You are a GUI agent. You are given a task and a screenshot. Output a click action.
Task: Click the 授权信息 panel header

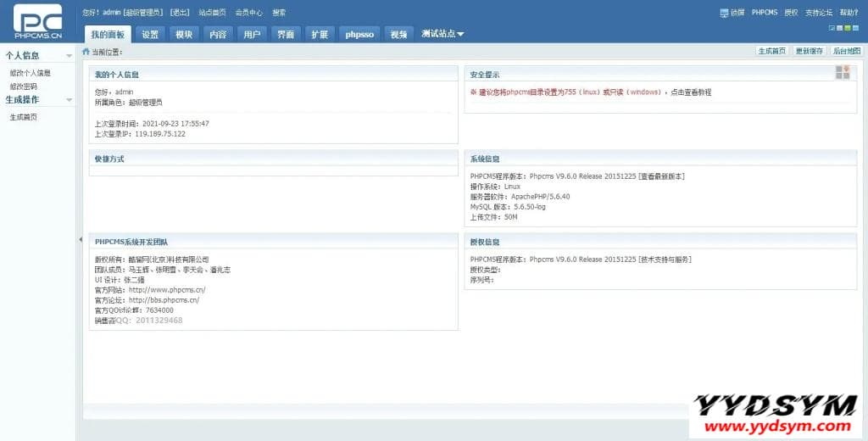click(660, 242)
